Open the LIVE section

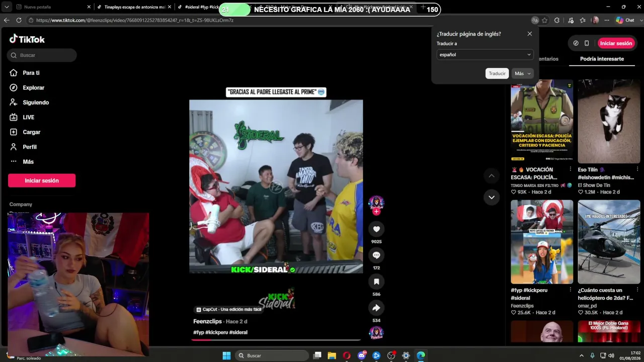click(28, 117)
